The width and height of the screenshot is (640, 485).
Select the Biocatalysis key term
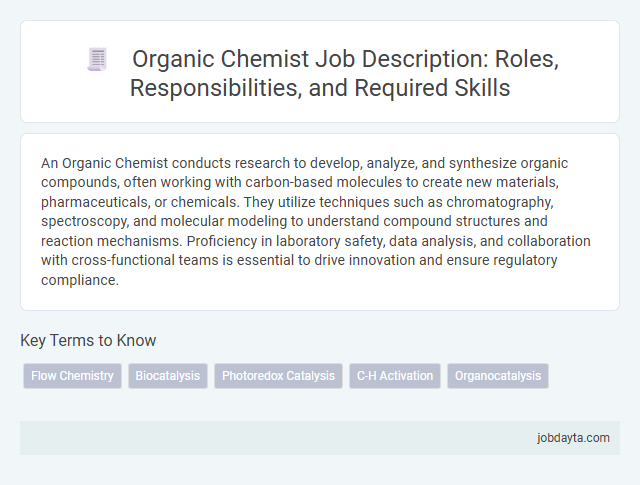[168, 376]
